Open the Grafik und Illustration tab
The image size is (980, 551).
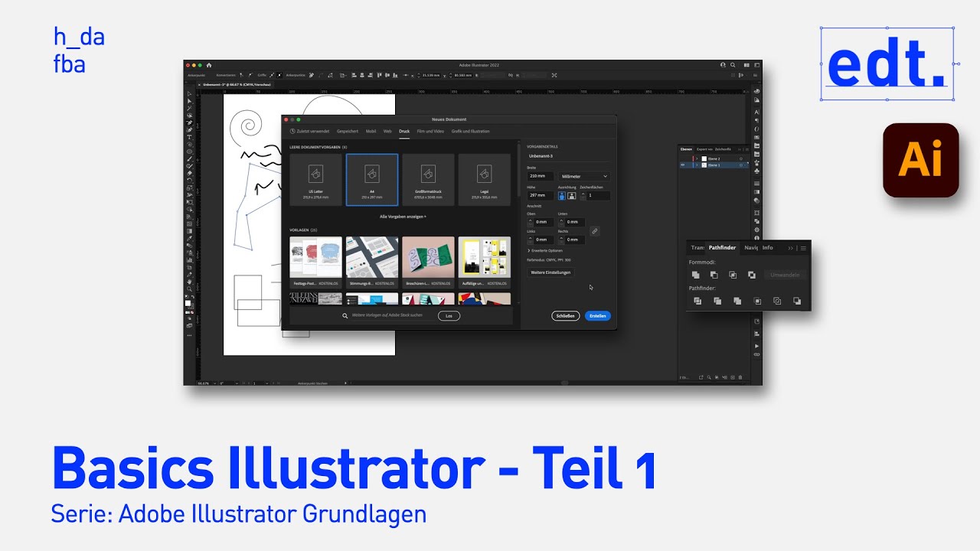(470, 132)
